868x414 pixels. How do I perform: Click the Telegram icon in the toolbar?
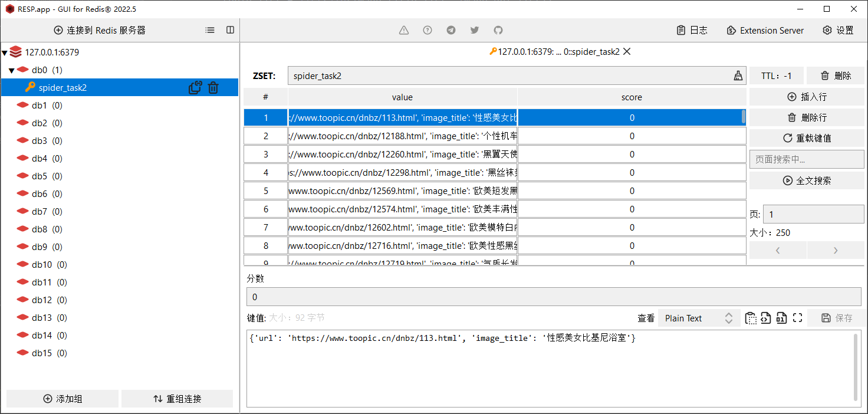click(451, 30)
